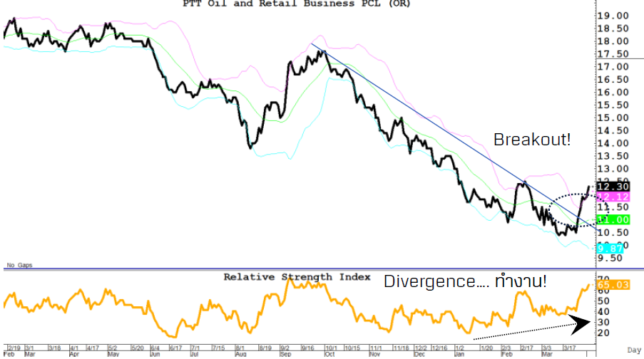Click the 11/1 Nov date marker

pos(375,350)
